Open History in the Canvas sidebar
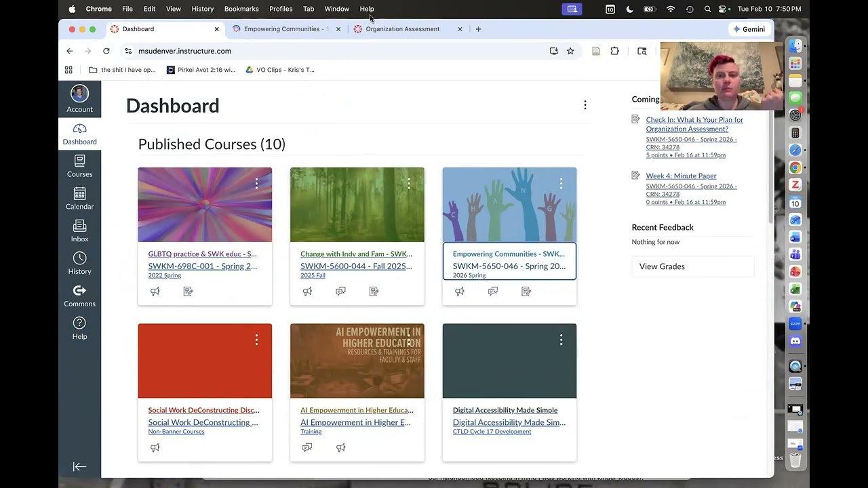This screenshot has height=488, width=868. tap(79, 264)
